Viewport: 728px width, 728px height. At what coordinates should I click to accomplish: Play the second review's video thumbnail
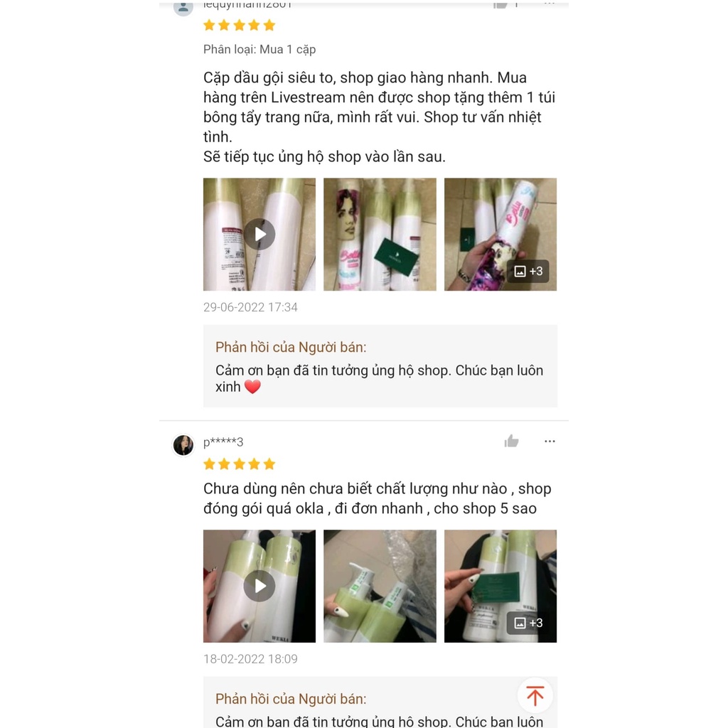(x=259, y=586)
